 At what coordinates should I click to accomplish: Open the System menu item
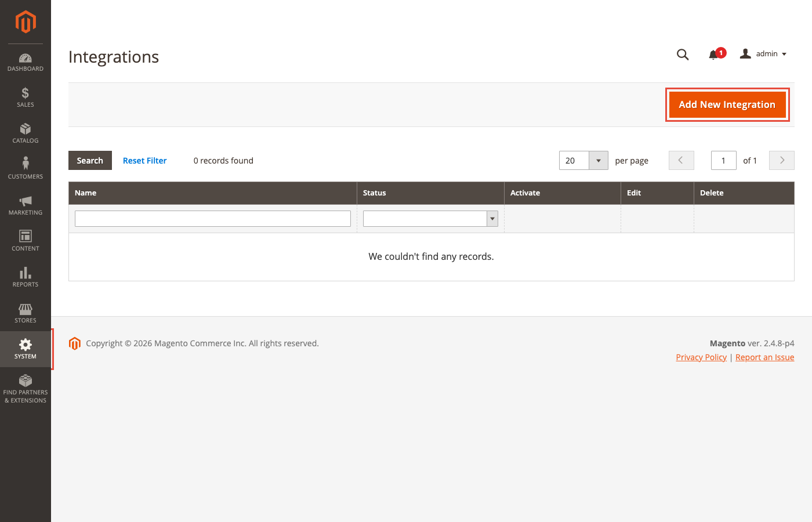tap(25, 349)
